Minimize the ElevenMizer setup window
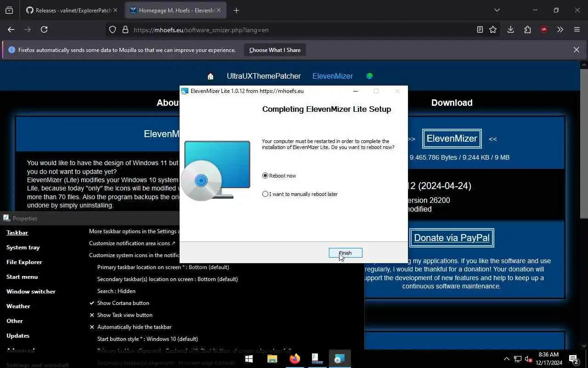Screen dimensions: 588x368 (355, 91)
